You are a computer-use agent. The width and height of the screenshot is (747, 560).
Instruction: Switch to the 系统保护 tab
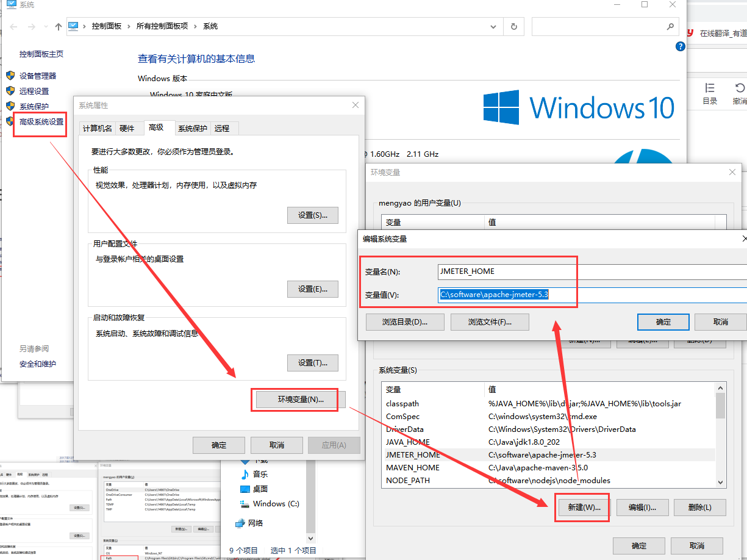pyautogui.click(x=193, y=128)
